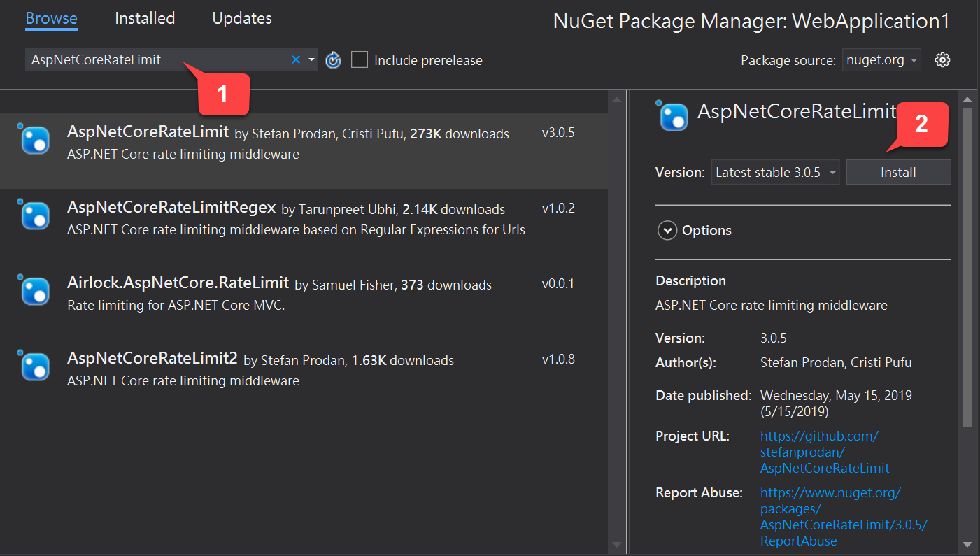
Task: Click the Install button
Action: (x=898, y=172)
